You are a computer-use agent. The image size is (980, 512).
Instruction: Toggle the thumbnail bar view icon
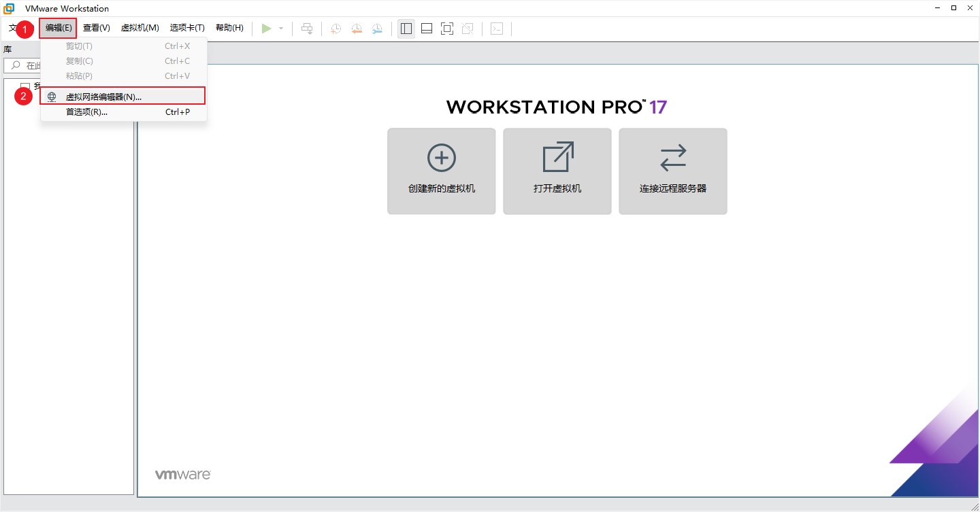427,29
